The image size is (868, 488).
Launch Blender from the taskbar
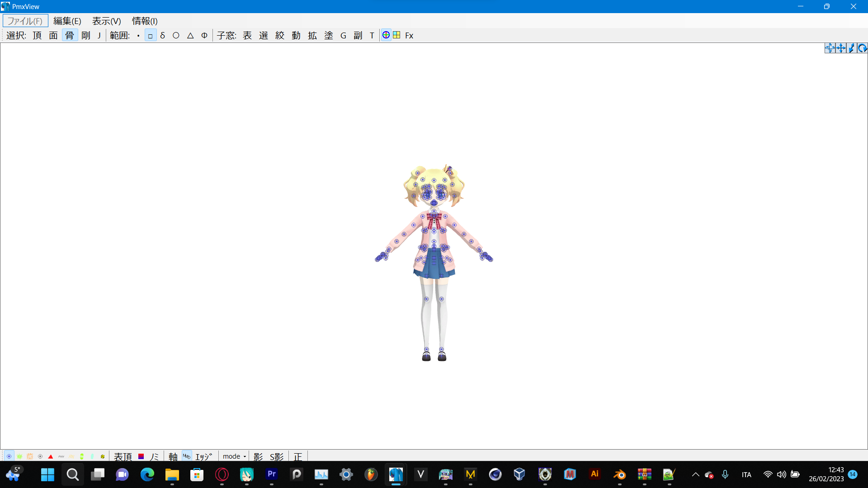pos(619,474)
